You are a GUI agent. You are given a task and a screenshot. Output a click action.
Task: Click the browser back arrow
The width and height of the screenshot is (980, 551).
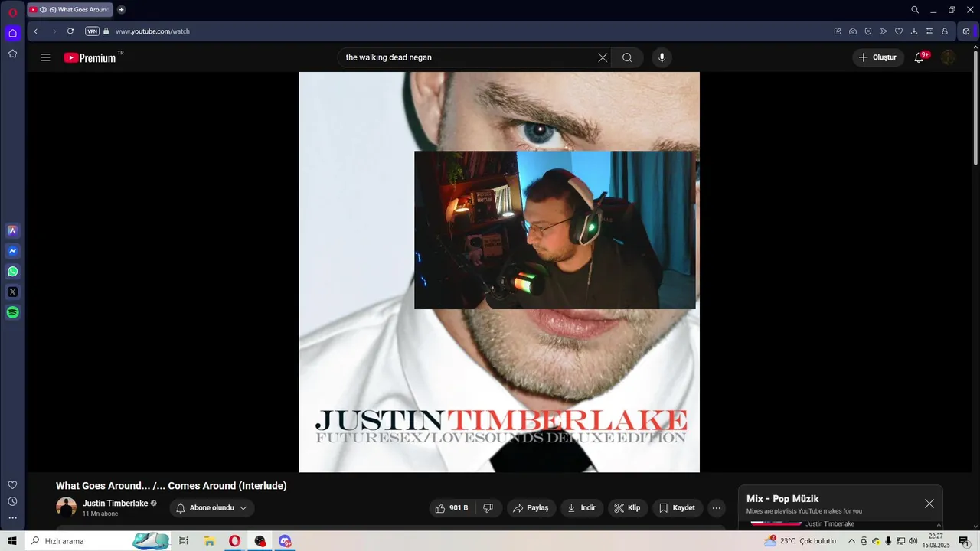[35, 31]
